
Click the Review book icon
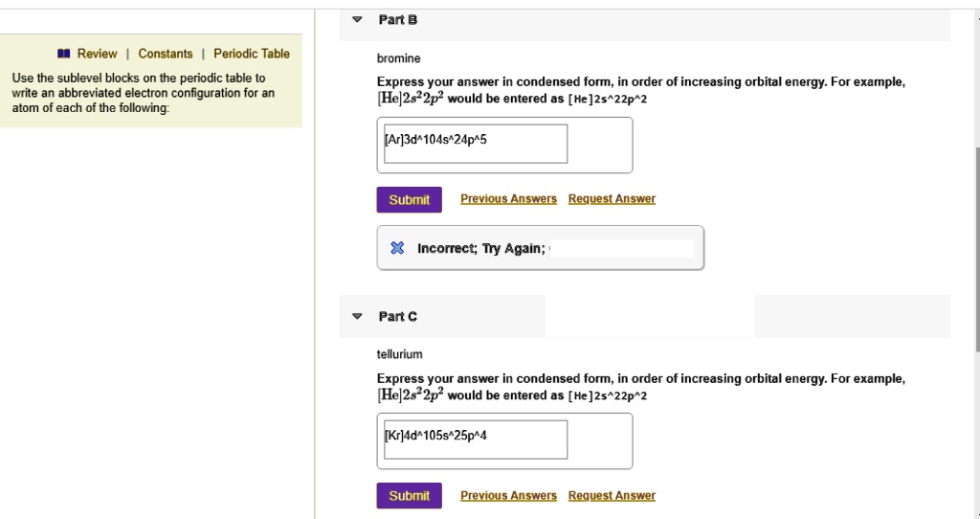click(x=64, y=55)
